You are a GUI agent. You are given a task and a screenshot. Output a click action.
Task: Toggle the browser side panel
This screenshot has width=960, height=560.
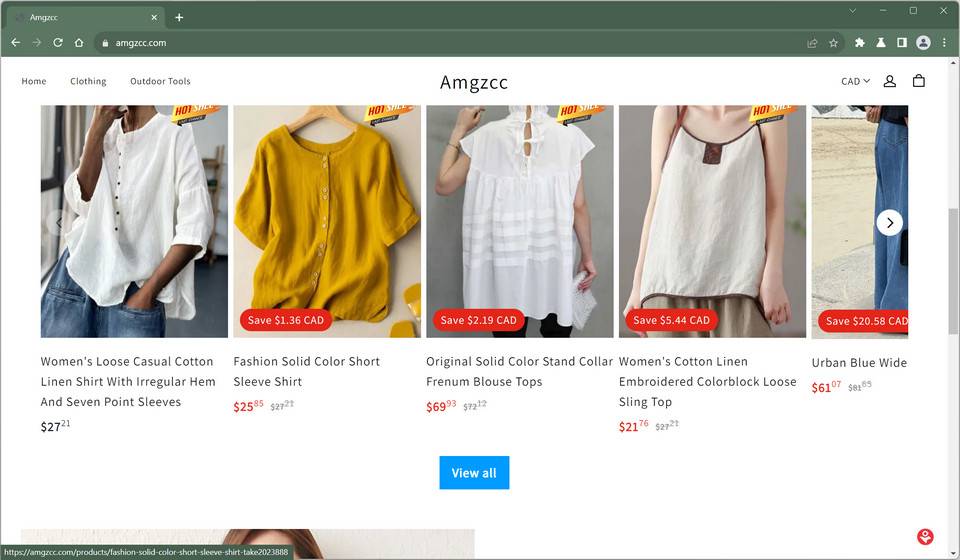902,43
